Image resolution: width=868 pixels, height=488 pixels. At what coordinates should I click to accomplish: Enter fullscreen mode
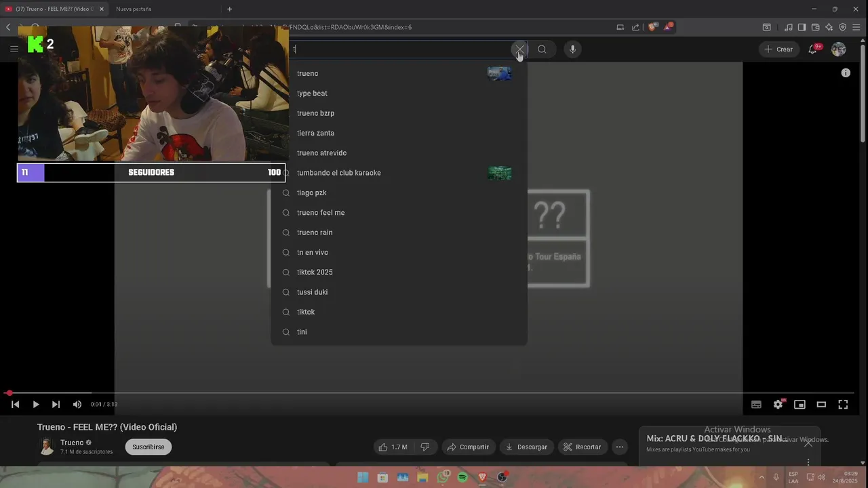(x=843, y=405)
